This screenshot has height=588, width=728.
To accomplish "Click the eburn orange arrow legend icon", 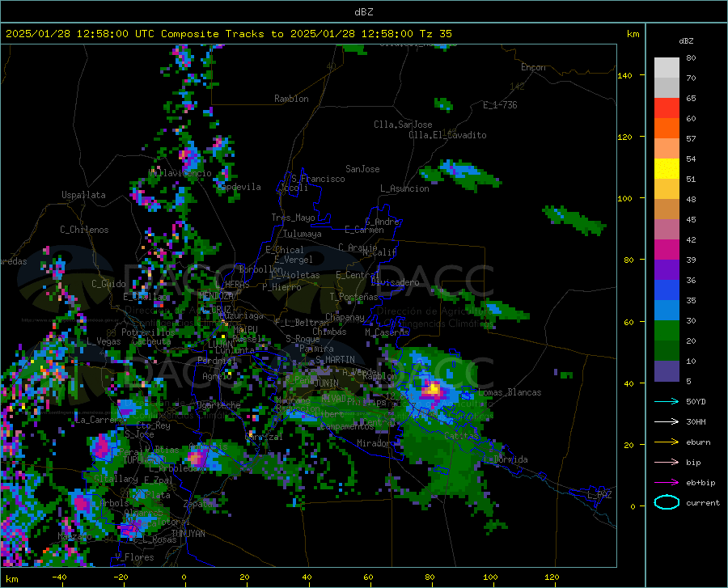I will (x=667, y=442).
